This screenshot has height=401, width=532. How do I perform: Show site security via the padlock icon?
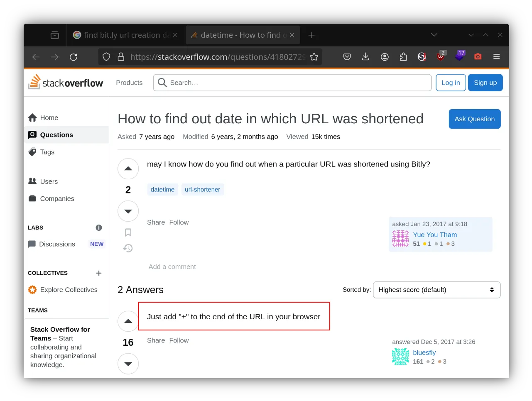pos(121,57)
